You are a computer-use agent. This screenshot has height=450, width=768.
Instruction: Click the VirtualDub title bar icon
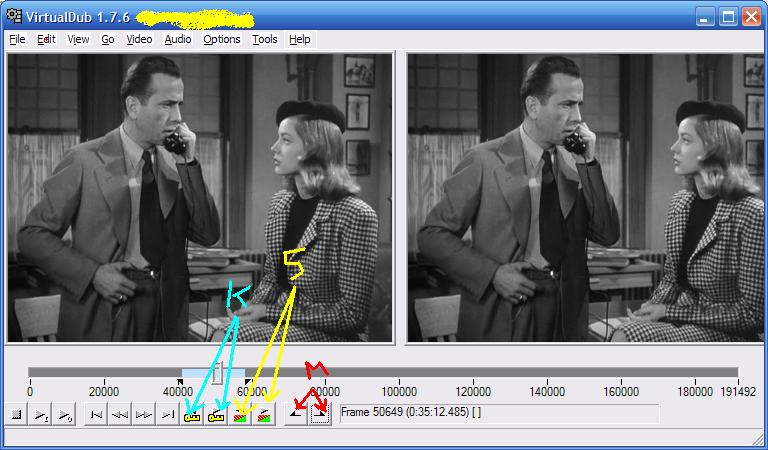click(14, 16)
